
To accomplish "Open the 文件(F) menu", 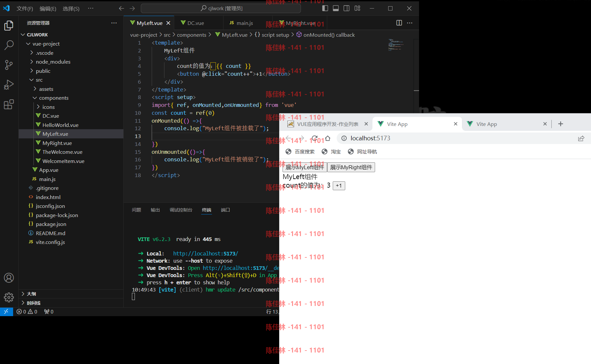I will click(x=25, y=9).
